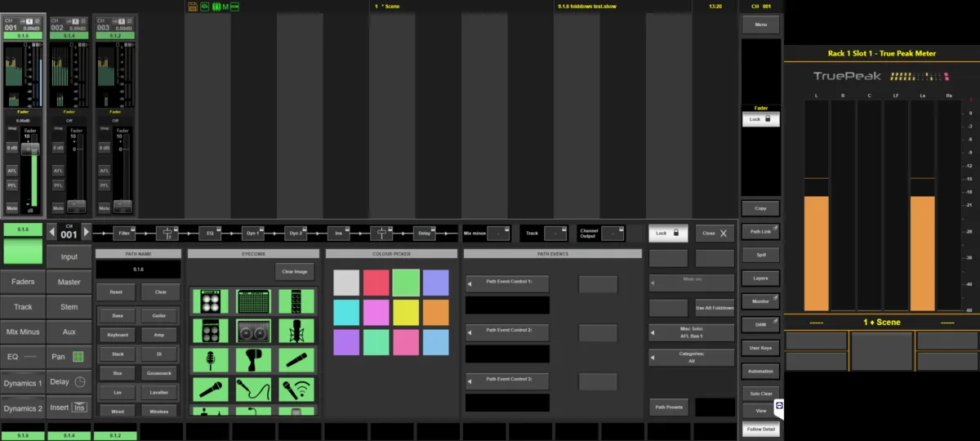
Task: Open the Delay block in the signal path
Action: (x=425, y=234)
